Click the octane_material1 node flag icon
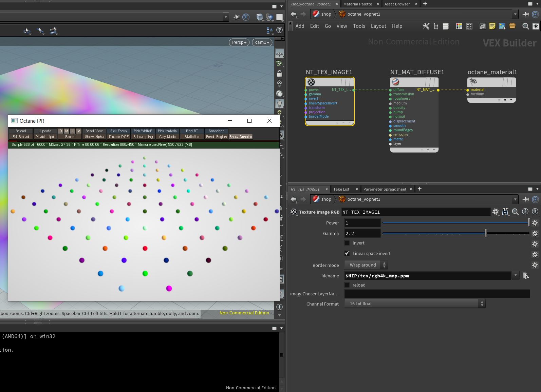 473,82
